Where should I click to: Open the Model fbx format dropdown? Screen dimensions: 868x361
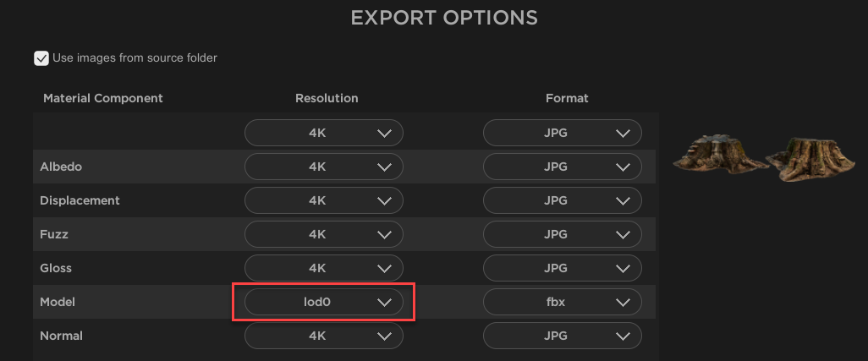pos(563,303)
